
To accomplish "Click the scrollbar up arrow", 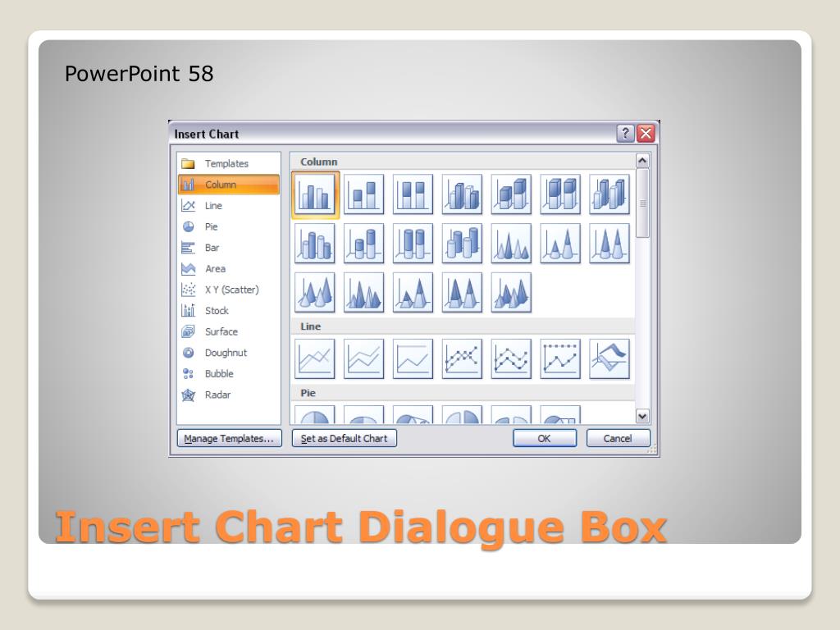I will [642, 160].
